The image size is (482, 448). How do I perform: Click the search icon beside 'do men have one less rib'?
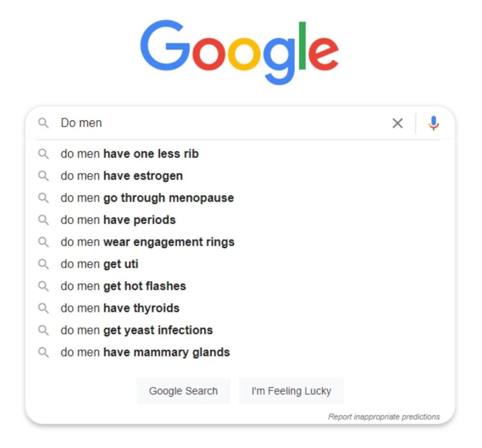click(x=43, y=154)
